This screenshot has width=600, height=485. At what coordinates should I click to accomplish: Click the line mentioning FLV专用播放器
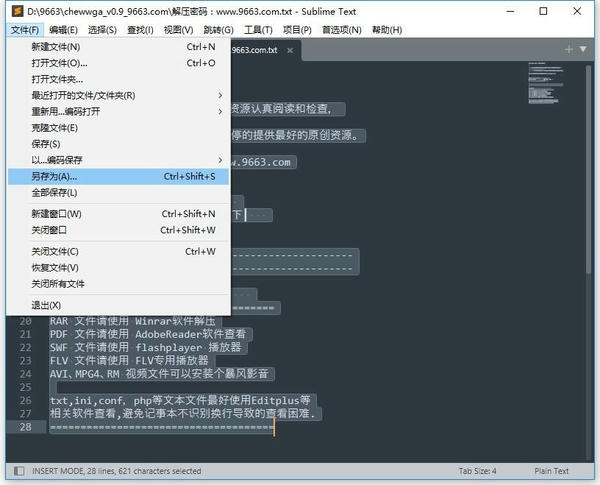point(129,361)
